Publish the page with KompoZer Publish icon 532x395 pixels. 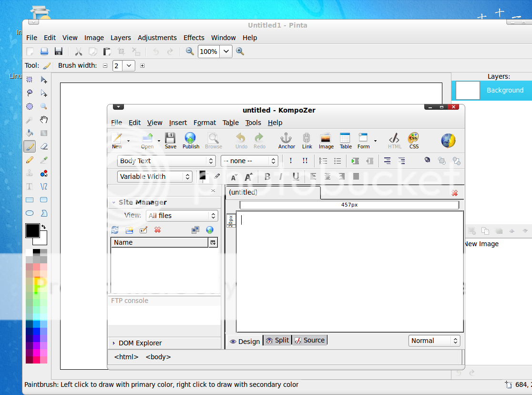191,141
